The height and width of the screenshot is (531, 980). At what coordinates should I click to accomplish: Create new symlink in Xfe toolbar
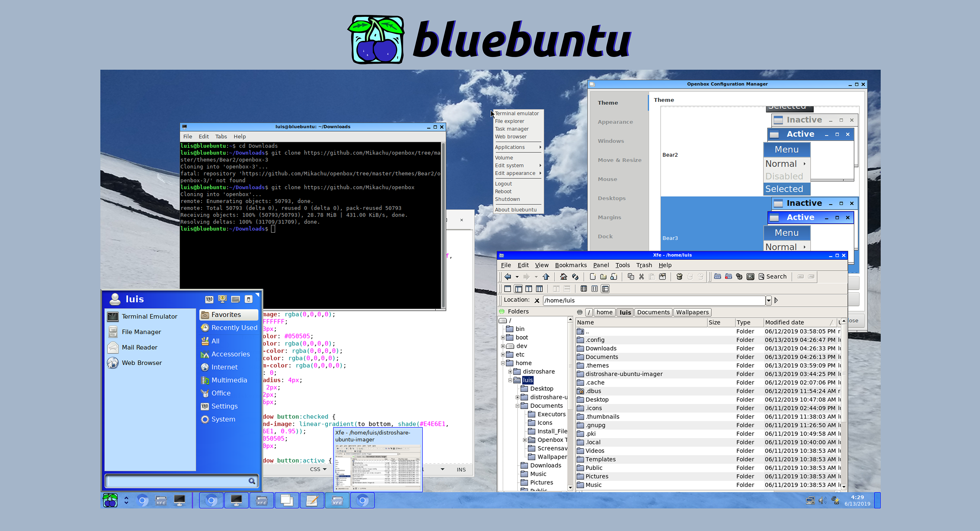pos(614,276)
